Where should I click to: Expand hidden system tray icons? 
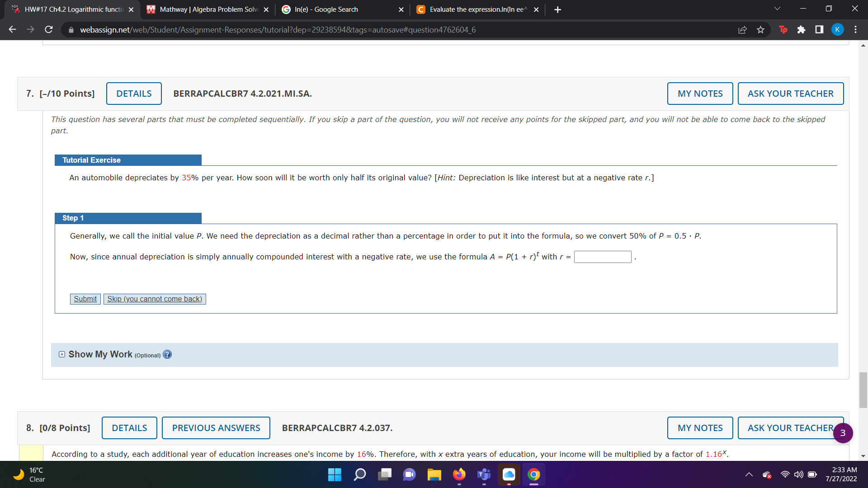click(x=749, y=475)
